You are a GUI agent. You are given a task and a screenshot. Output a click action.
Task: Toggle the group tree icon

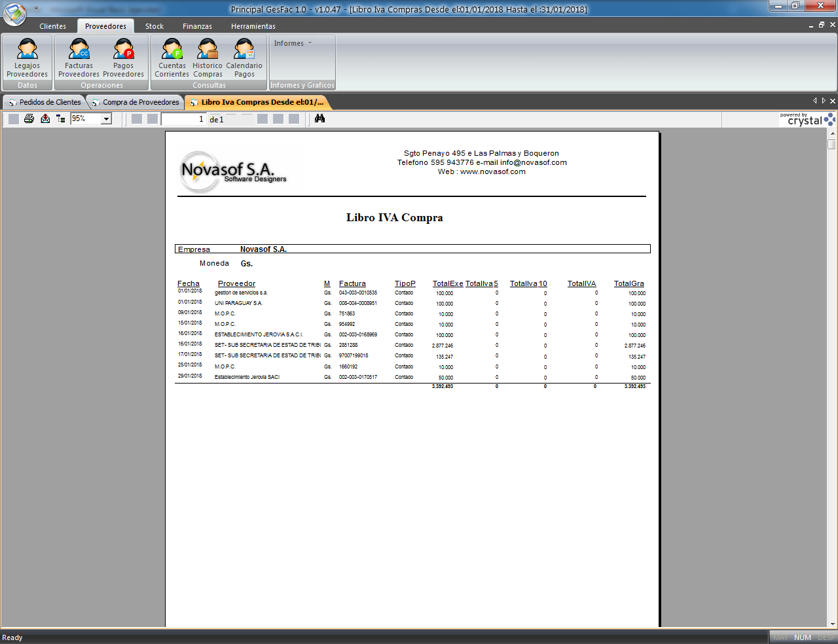coord(61,118)
